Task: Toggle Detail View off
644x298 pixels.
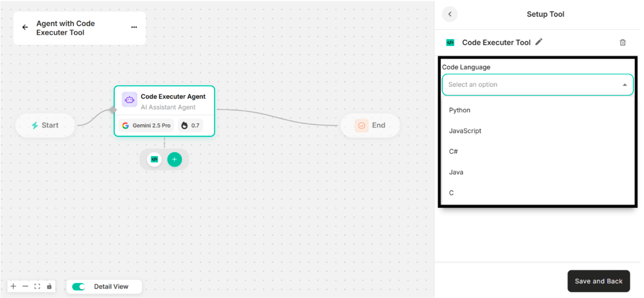Action: coord(78,286)
